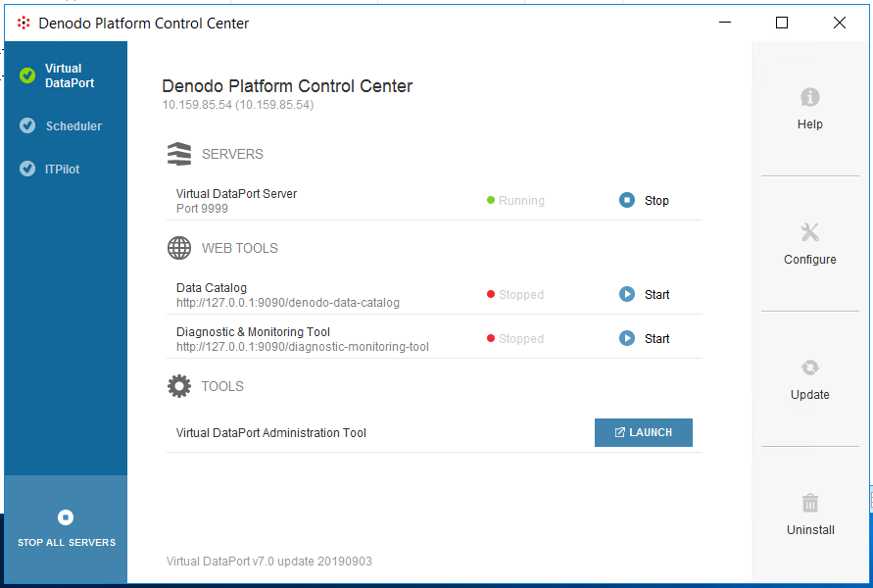Click the WEB TOOLS globe icon
Screen dimensions: 873x588
click(x=179, y=248)
